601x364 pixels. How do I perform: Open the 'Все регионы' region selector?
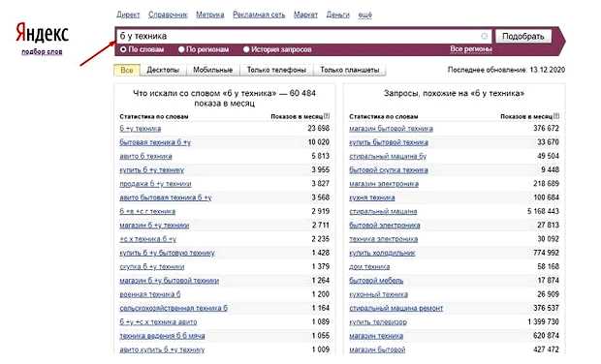471,49
